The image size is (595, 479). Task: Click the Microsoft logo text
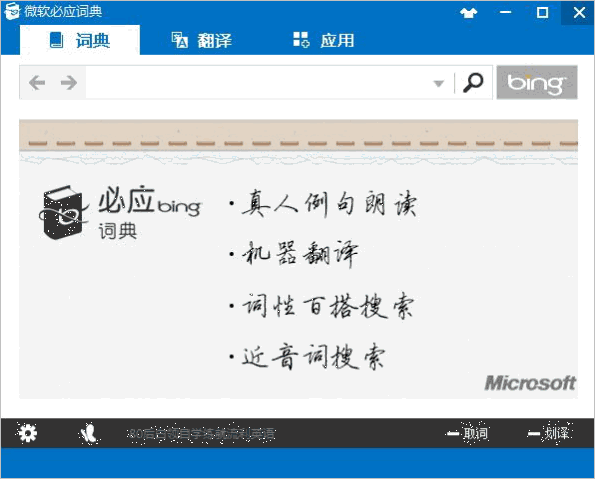pos(530,383)
